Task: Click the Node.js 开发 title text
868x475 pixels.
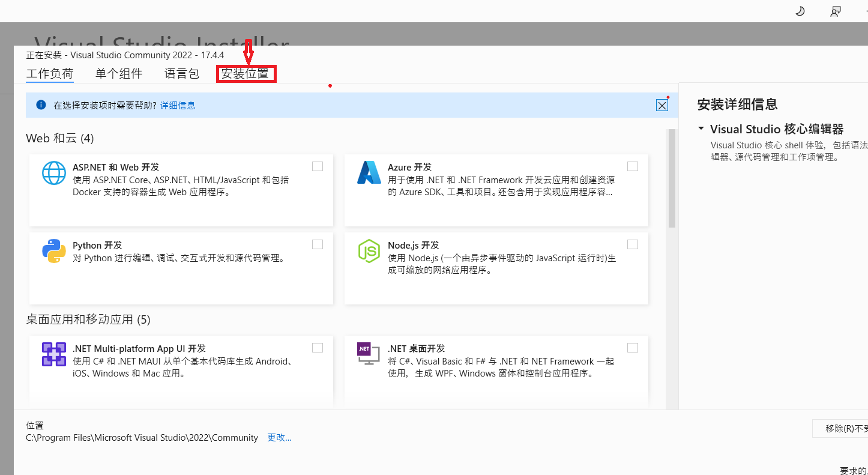Action: [414, 245]
